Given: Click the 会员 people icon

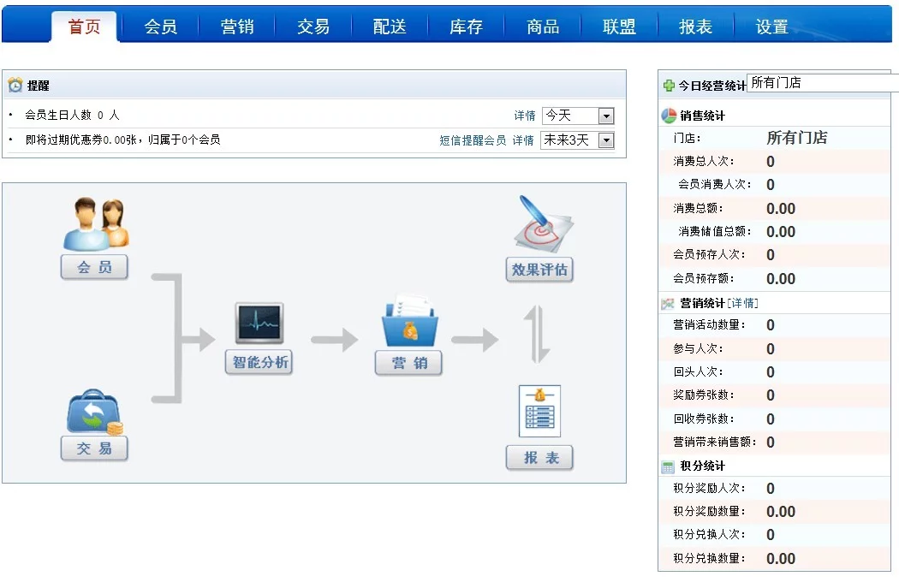Looking at the screenshot, I should click(x=95, y=224).
